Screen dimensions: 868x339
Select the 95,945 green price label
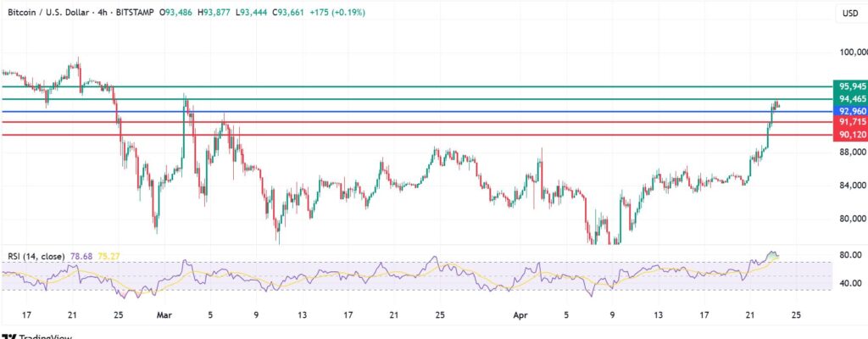[851, 86]
